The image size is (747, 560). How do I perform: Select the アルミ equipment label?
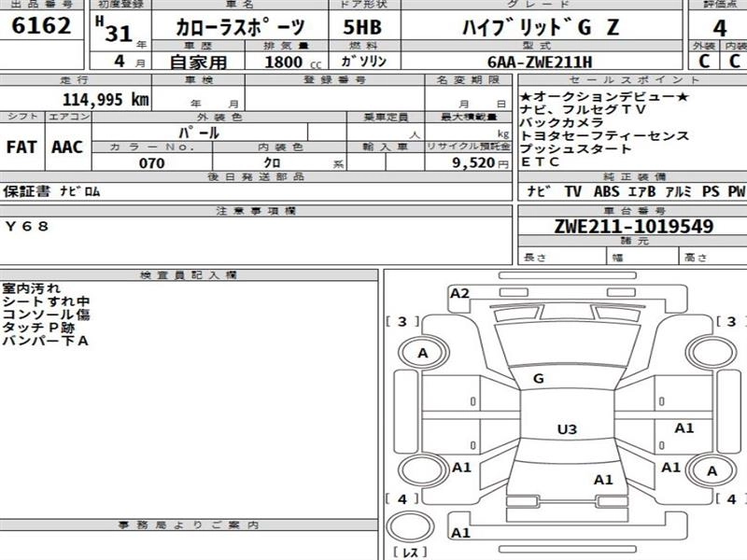678,191
